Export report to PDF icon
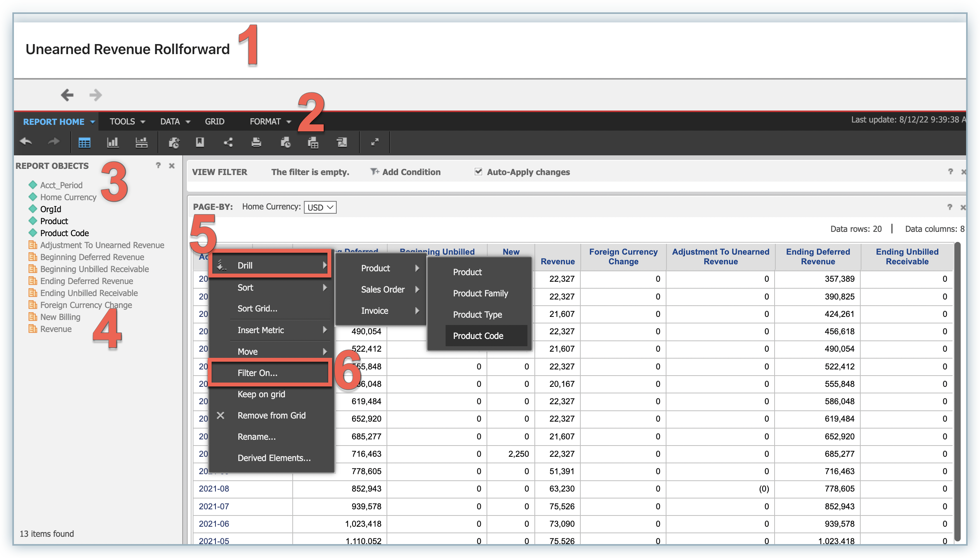Screen dimensions: 980x558 tap(342, 143)
